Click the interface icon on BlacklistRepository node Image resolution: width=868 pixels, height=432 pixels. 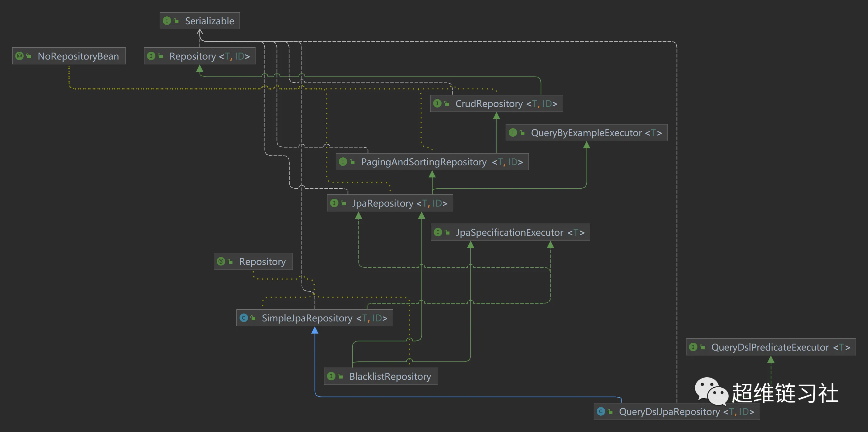click(331, 376)
